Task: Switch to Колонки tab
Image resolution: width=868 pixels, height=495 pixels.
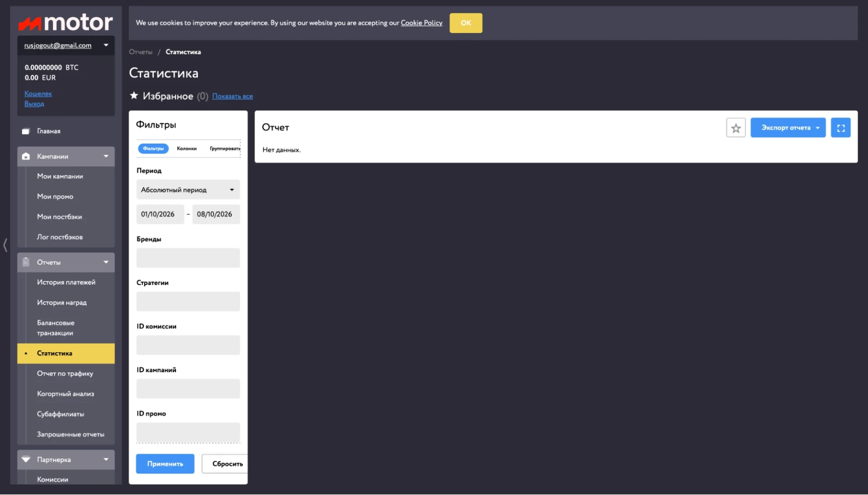Action: coord(187,149)
